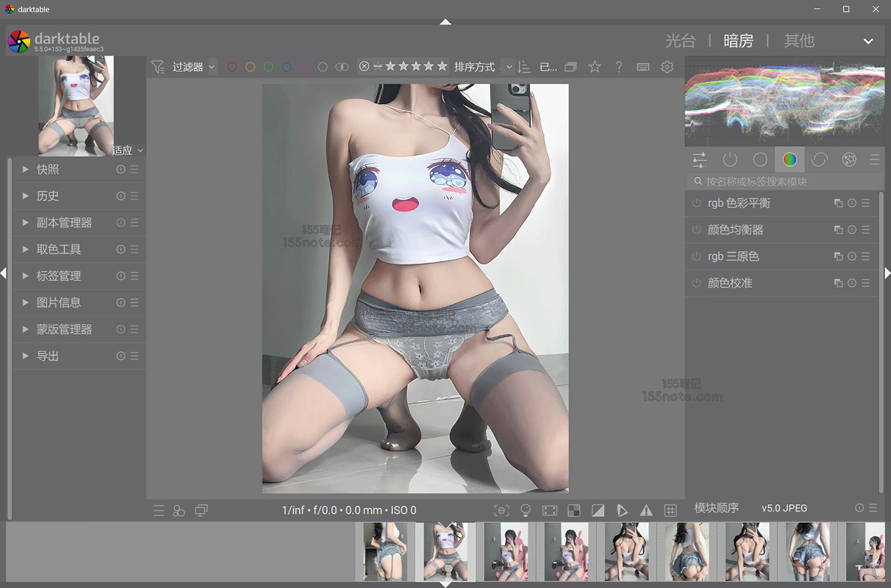
Task: Open the 其他 views tab
Action: click(x=798, y=41)
